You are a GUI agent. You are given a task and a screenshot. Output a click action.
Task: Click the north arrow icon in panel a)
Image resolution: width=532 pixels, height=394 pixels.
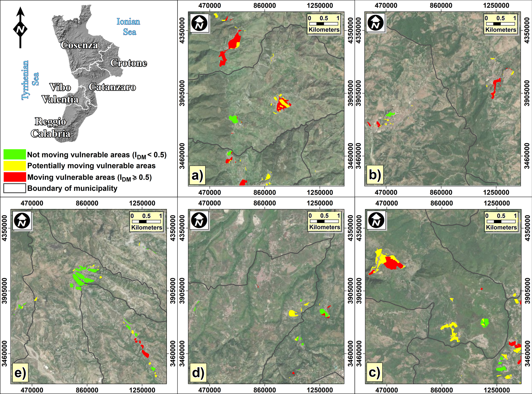(x=199, y=23)
